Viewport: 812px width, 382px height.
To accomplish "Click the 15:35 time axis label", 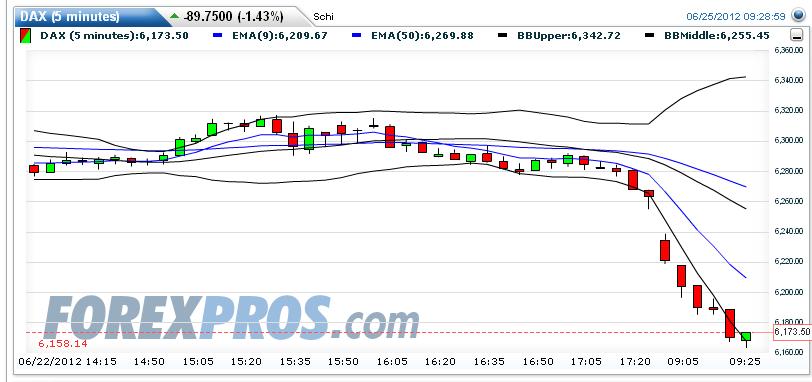I will [295, 362].
